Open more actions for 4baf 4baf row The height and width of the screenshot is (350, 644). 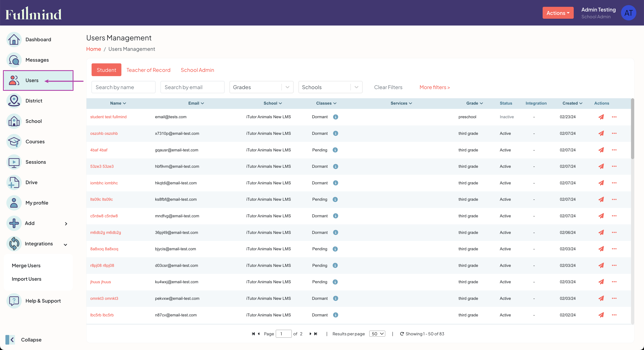614,150
